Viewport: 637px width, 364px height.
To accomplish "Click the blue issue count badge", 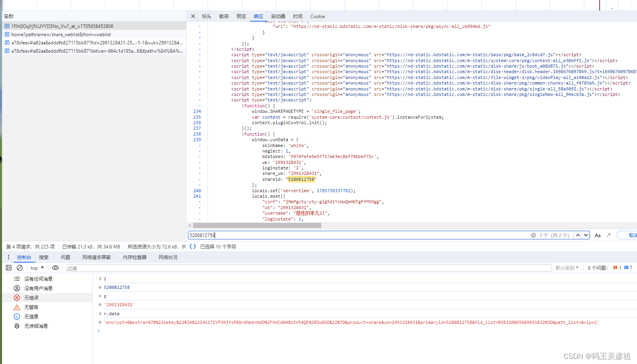I will (628, 268).
